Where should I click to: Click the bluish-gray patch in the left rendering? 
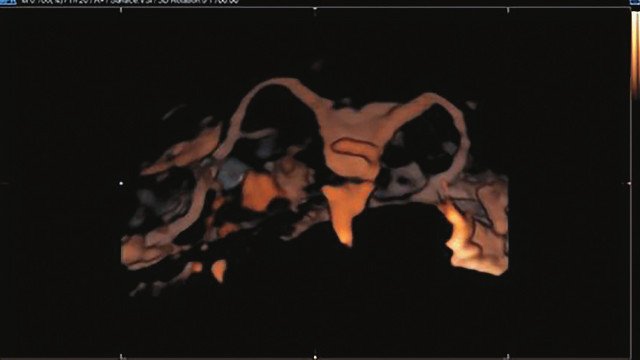click(x=232, y=173)
